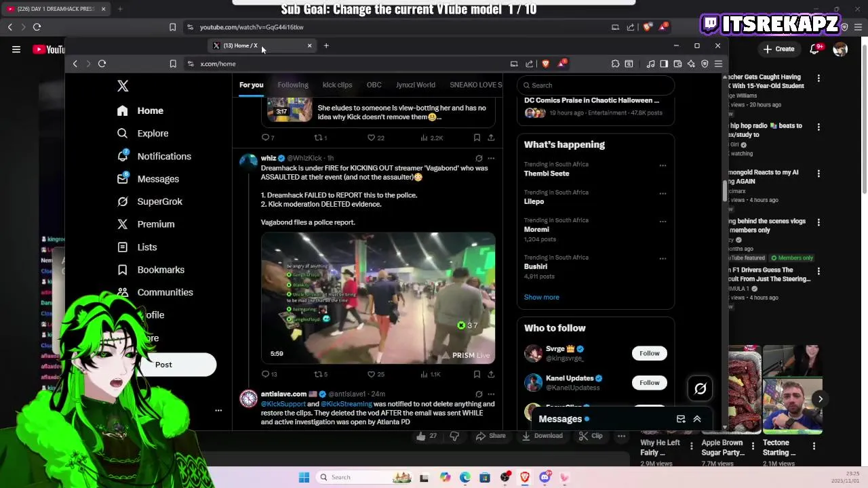
Task: Open Brave Shields icon in X window
Action: (545, 64)
